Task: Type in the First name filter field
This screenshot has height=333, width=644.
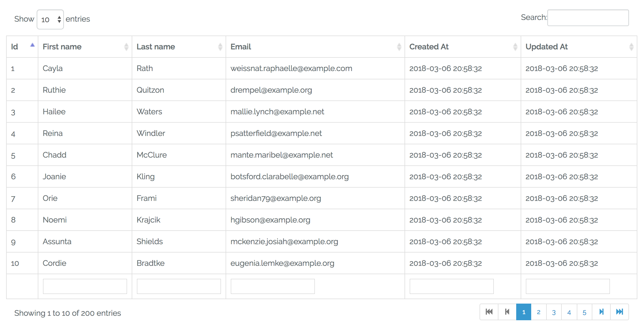Action: (x=85, y=286)
